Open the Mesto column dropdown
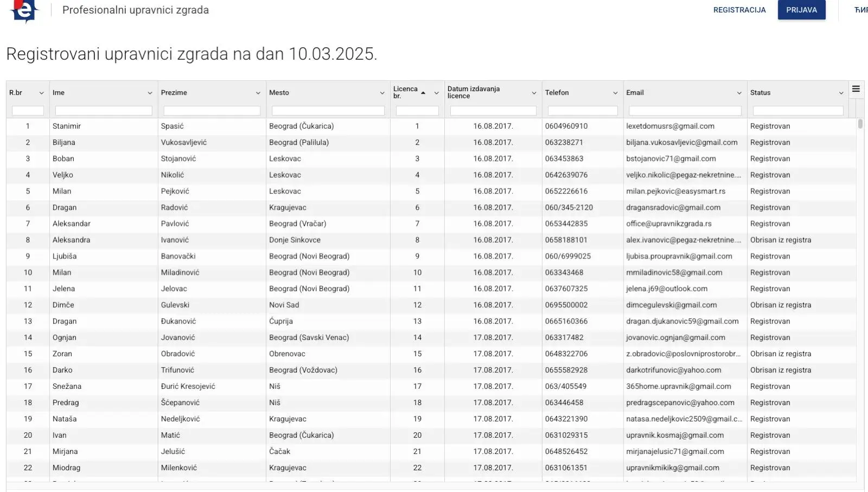Viewport: 868px width, 492px height. tap(381, 92)
